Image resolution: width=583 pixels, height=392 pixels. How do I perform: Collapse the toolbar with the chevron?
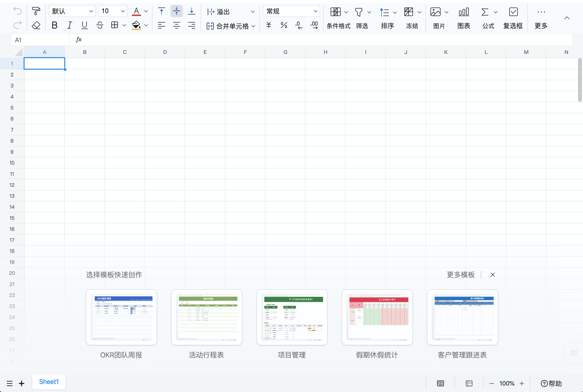click(567, 18)
